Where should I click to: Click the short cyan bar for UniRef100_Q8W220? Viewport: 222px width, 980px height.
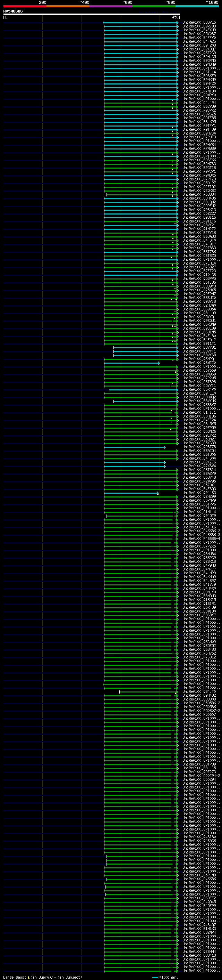coord(132,363)
